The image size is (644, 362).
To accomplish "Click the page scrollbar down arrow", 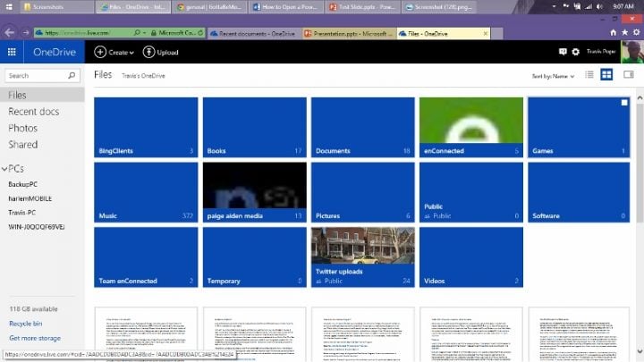I will click(x=640, y=351).
